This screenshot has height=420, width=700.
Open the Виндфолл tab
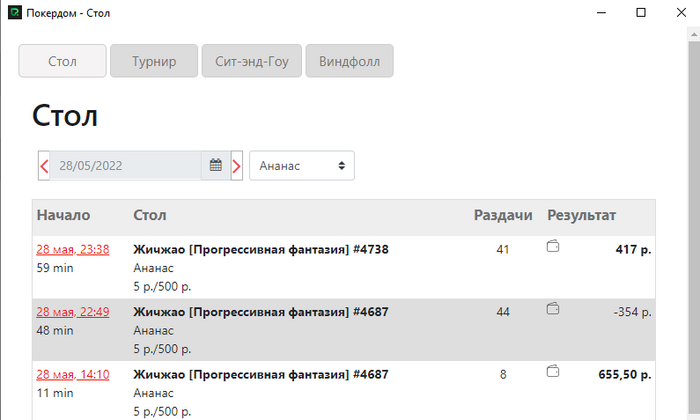tap(349, 61)
